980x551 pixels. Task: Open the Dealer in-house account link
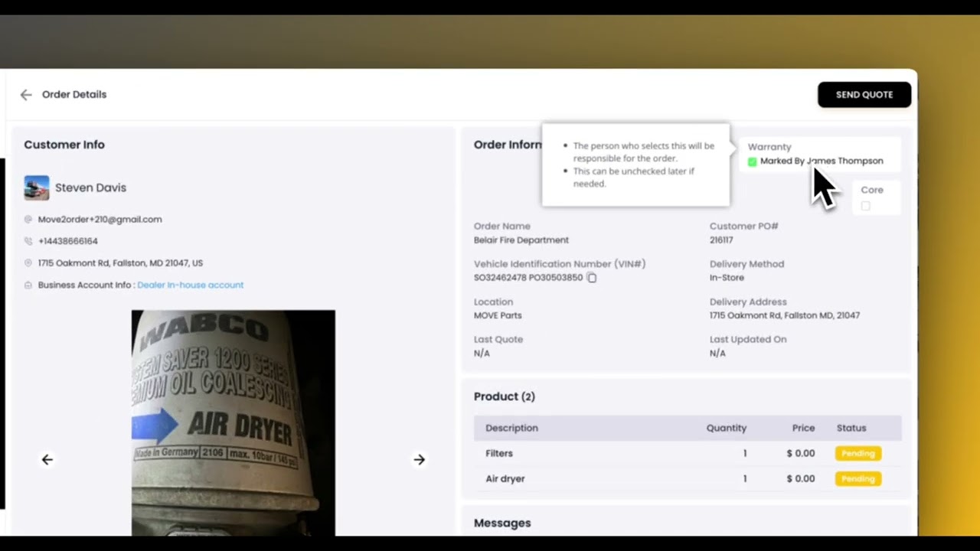pos(190,285)
